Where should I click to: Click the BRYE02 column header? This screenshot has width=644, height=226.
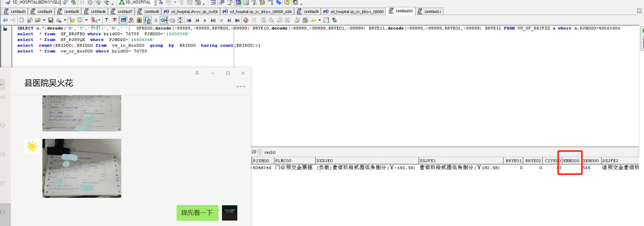tap(533, 161)
